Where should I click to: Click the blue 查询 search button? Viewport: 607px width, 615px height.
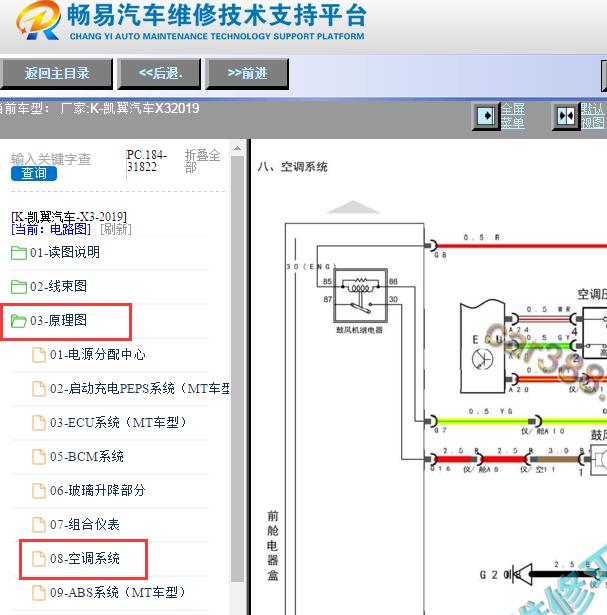(x=34, y=173)
